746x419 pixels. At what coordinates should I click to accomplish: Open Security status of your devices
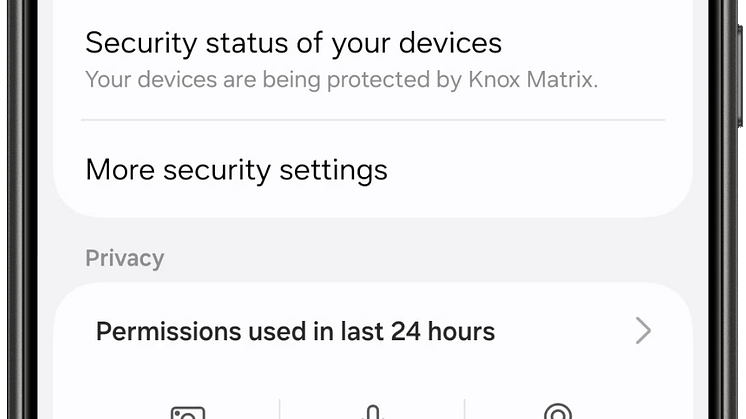[x=293, y=43]
